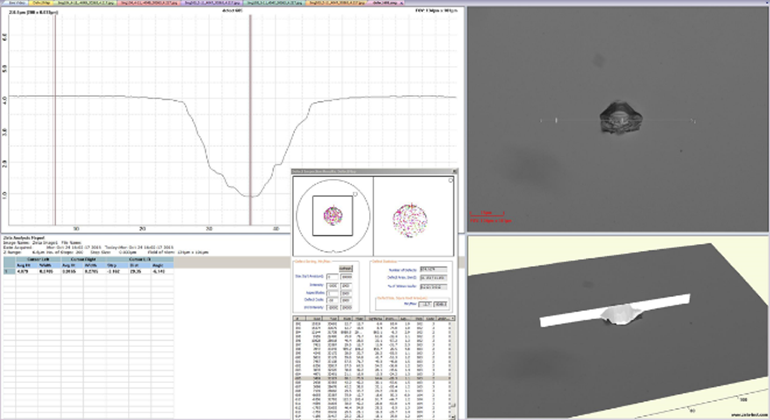The height and width of the screenshot is (420, 770).
Task: Select the light green image tab
Action: coord(86,2)
